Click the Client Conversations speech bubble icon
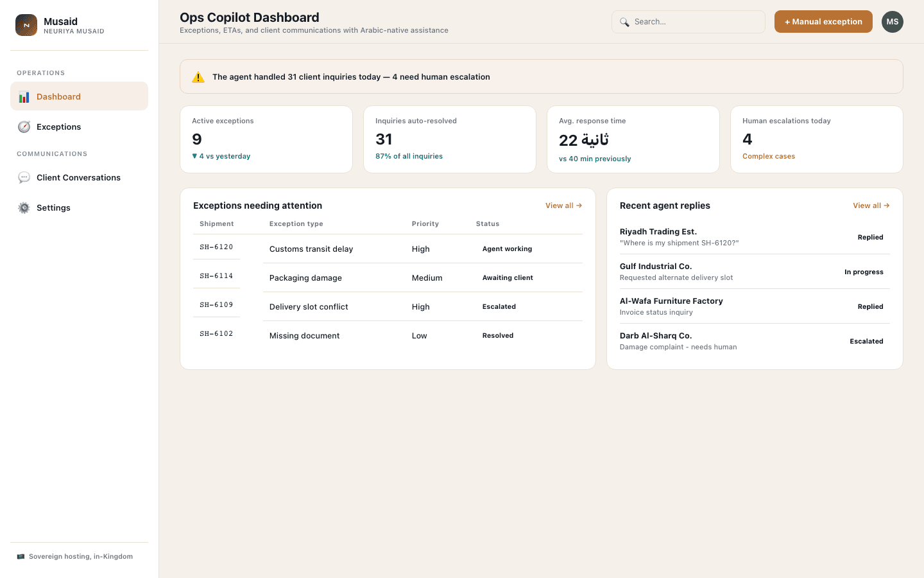924x578 pixels. pos(24,178)
